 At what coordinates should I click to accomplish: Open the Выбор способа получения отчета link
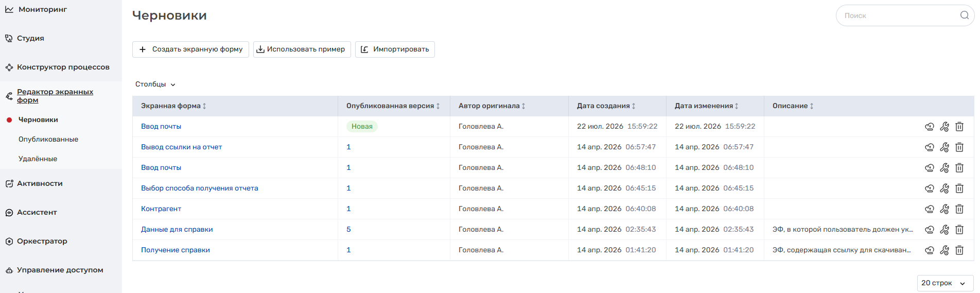[200, 188]
